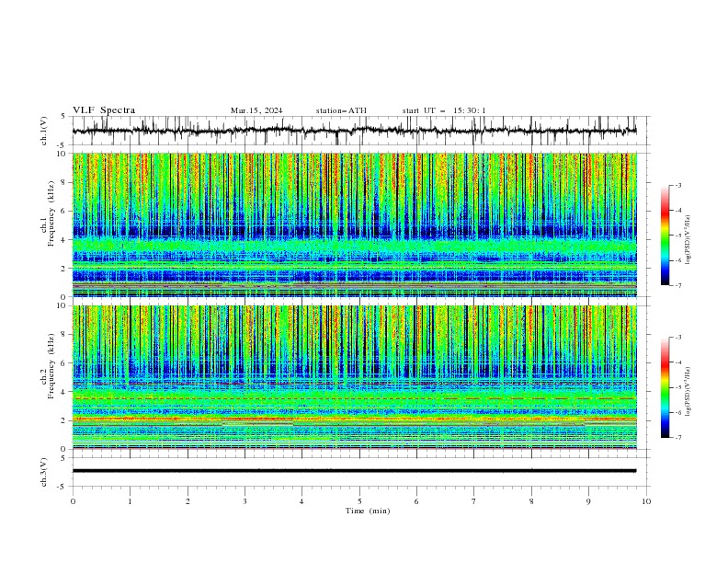Click time axis tick label "8"
Viewport: 728px width, 563px height.
point(531,501)
